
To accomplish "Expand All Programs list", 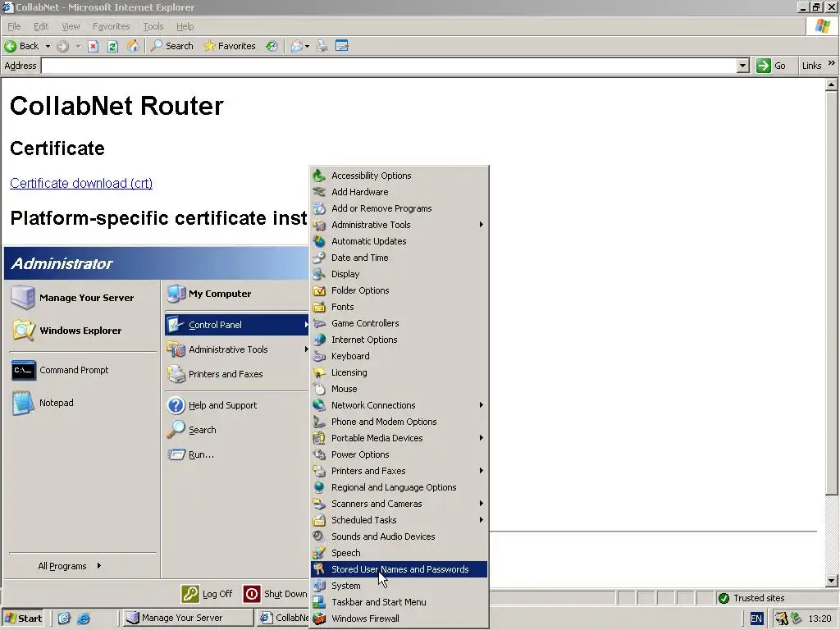I will point(70,566).
